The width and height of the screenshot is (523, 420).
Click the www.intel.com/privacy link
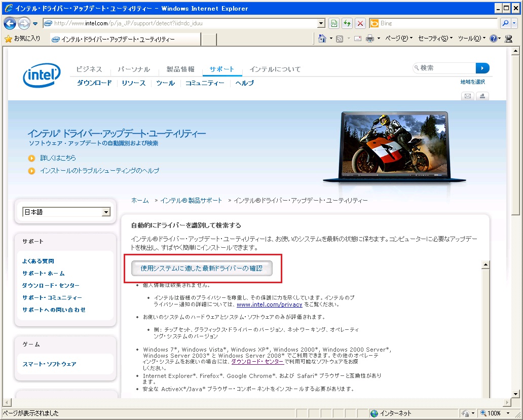pos(270,304)
